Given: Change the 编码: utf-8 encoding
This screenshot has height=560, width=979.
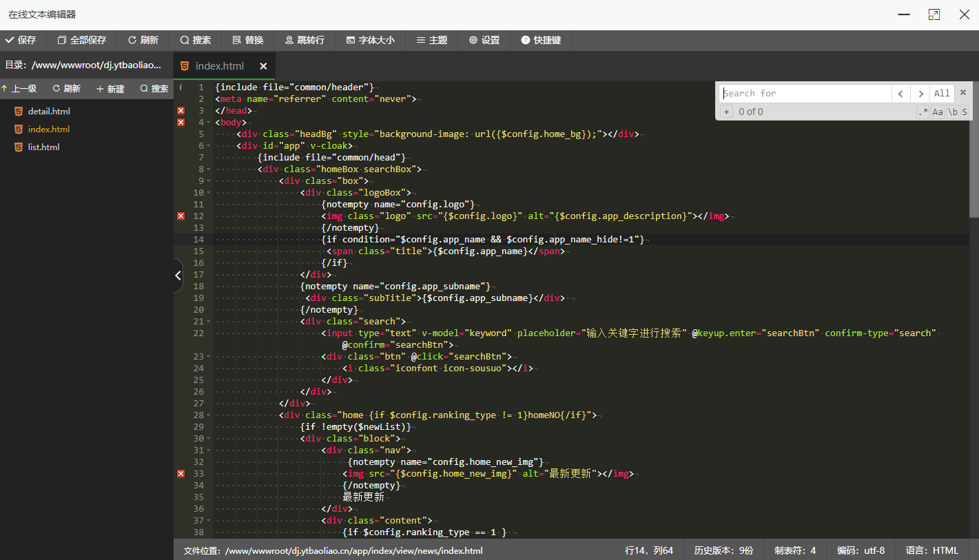Looking at the screenshot, I should point(861,550).
